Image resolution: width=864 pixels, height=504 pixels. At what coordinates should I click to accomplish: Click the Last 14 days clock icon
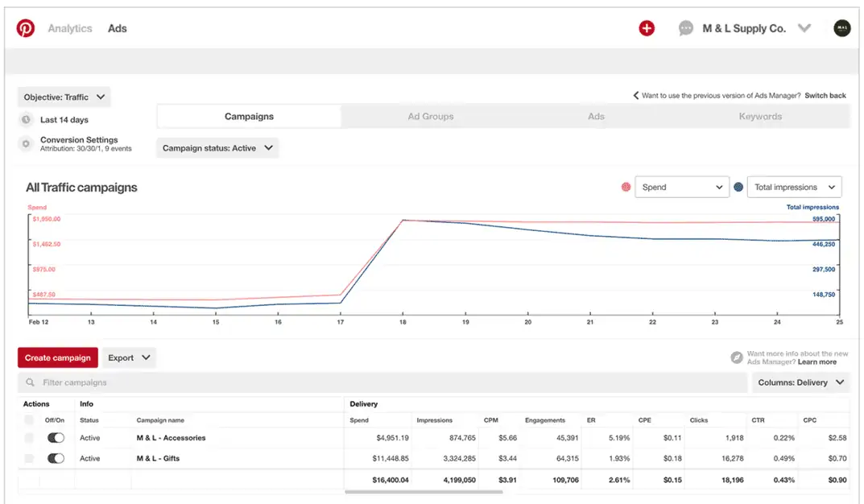pos(24,118)
